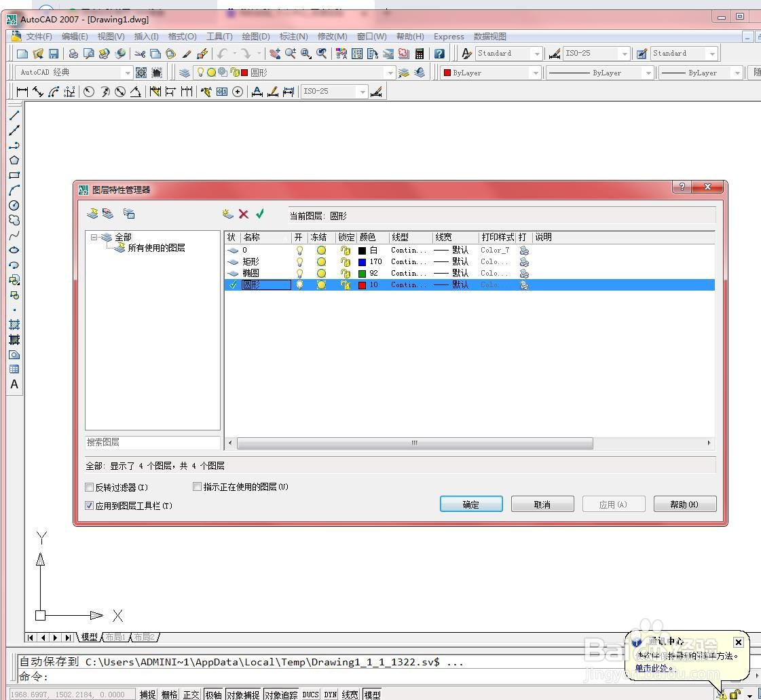Click the Undo arrow in standard toolbar
761x700 pixels.
pyautogui.click(x=222, y=54)
